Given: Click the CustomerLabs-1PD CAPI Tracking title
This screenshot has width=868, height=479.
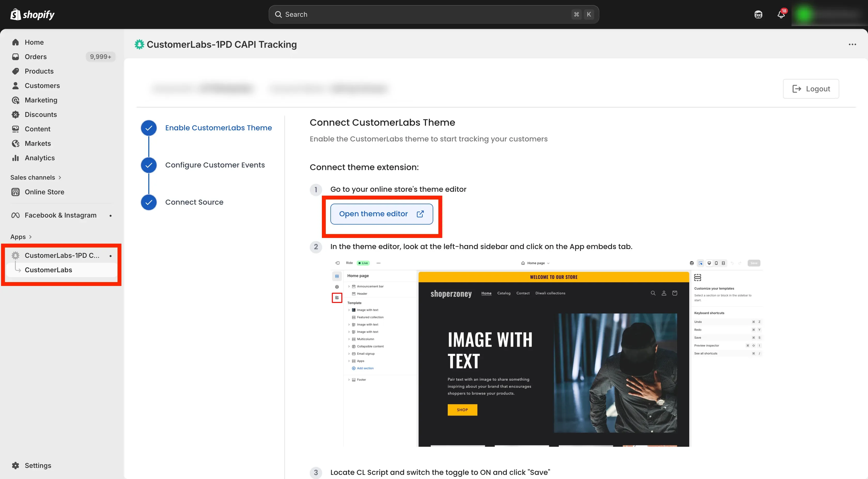Looking at the screenshot, I should pos(222,44).
